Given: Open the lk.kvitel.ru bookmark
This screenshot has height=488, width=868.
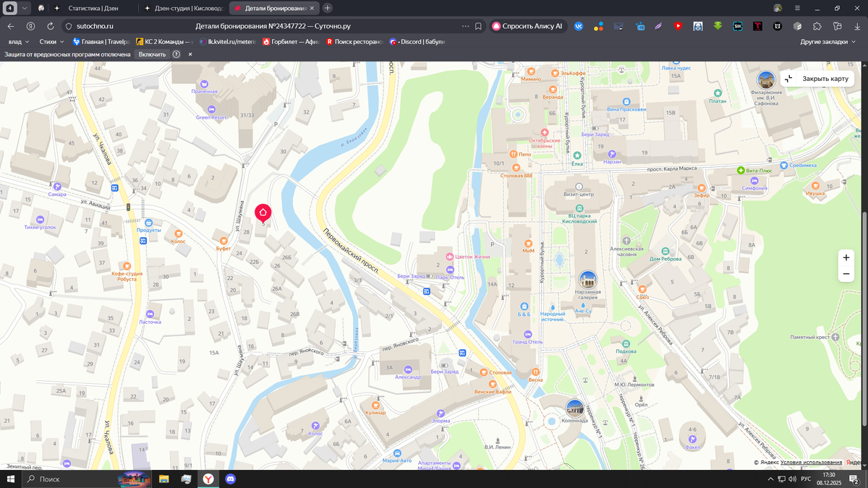Looking at the screenshot, I should click(227, 42).
